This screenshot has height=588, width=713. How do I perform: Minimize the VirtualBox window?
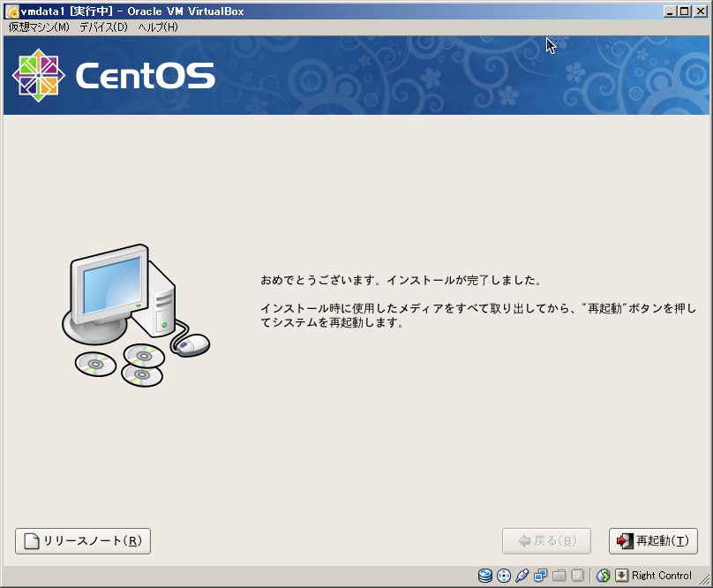669,11
